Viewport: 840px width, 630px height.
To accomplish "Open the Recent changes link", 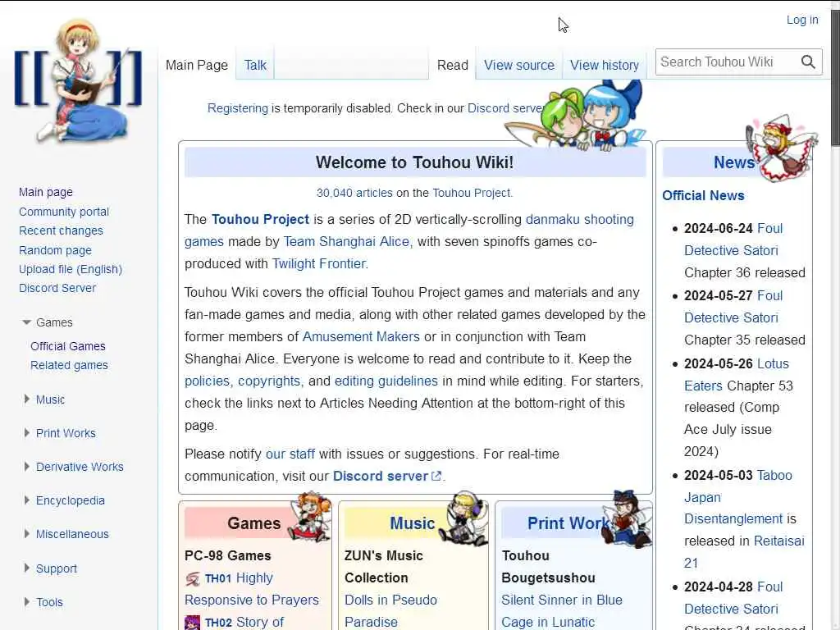I will click(x=61, y=231).
